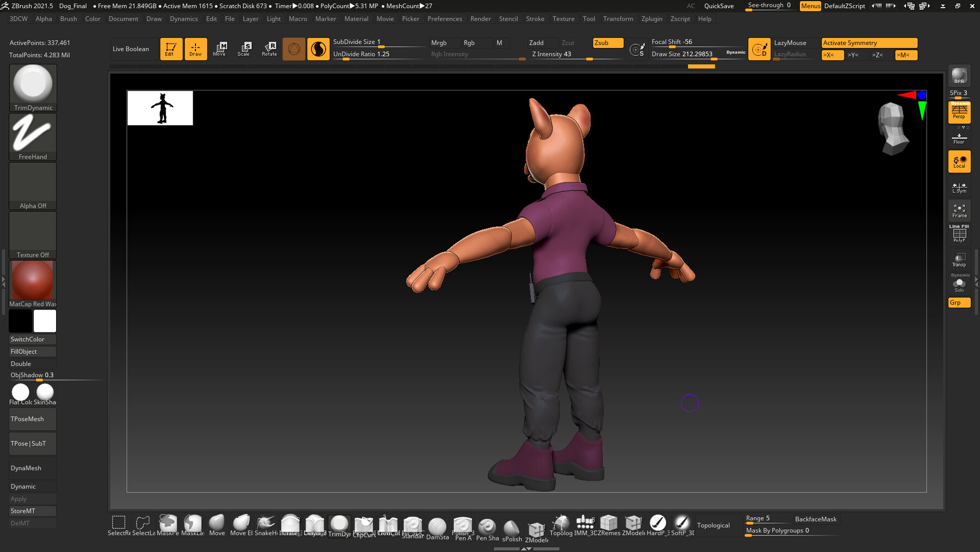Open MatCap Red Wax material picker
The width and height of the screenshot is (980, 552).
click(x=33, y=284)
